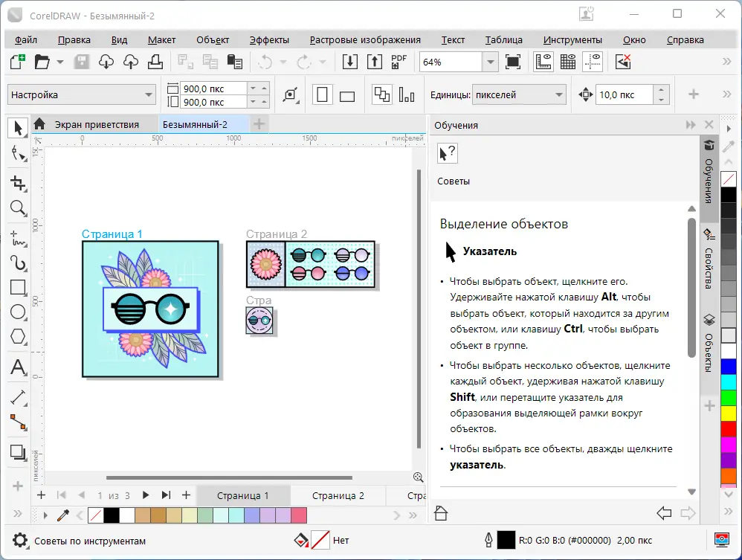742x560 pixels.
Task: Toggle the Show grid button
Action: point(568,62)
